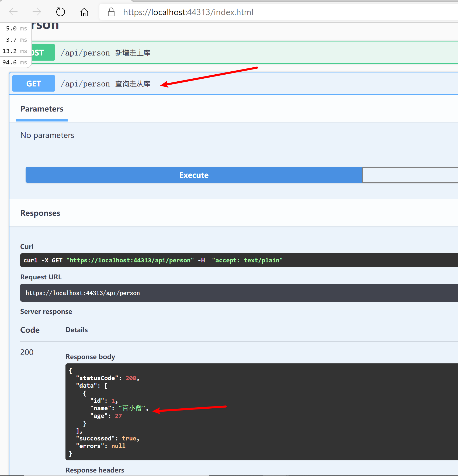Open the 3.7 ms profiler timing badge
The height and width of the screenshot is (476, 458).
coord(15,40)
